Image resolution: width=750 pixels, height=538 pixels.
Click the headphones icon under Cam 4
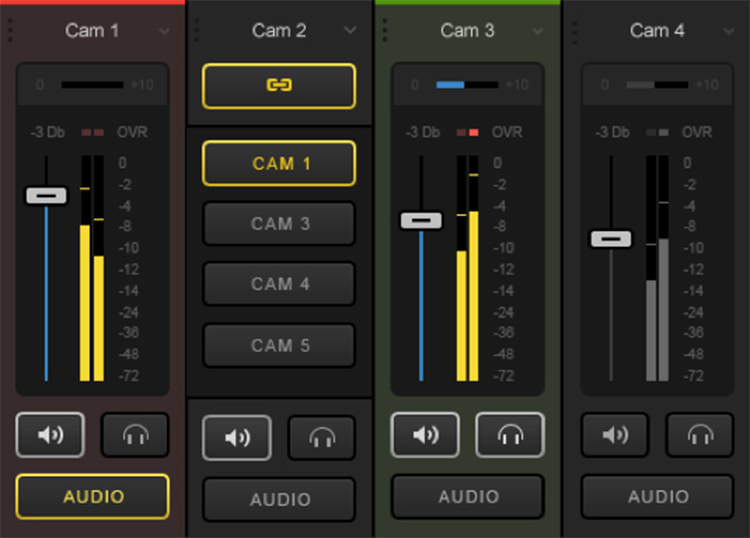click(699, 435)
